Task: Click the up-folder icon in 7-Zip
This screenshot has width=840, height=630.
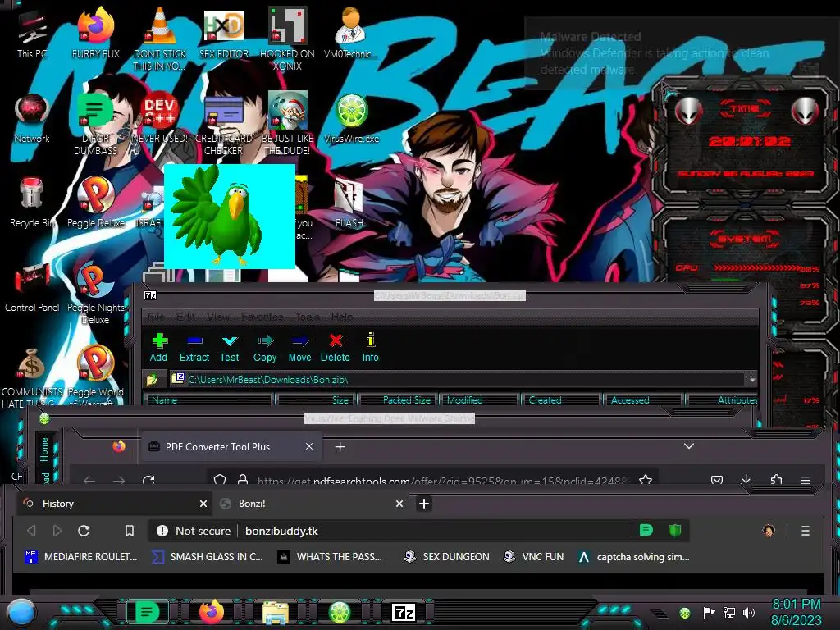Action: point(152,380)
